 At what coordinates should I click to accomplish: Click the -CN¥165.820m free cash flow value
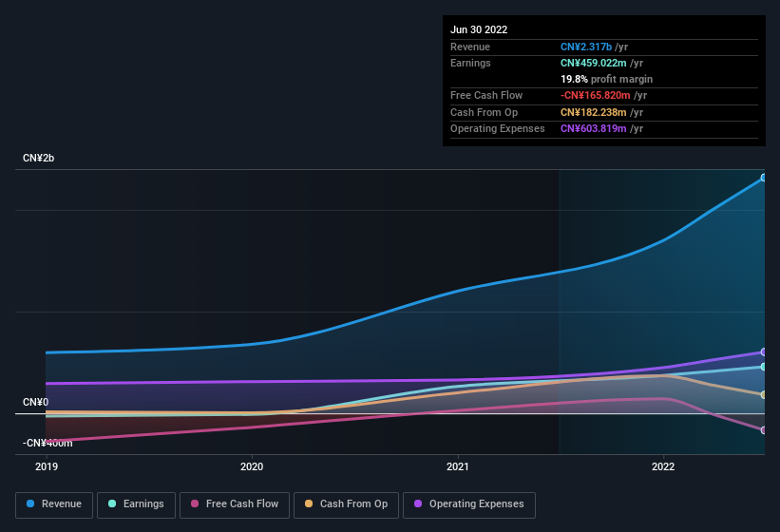click(596, 95)
